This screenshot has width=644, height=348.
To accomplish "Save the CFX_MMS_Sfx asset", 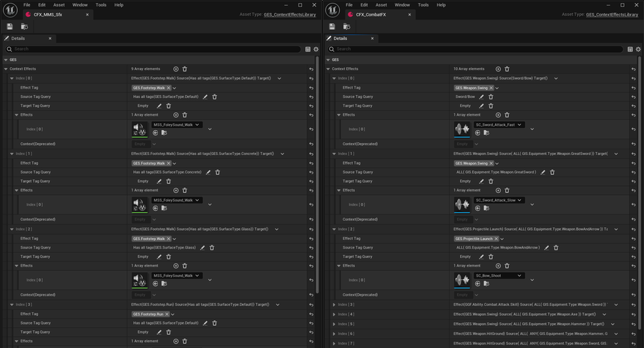I will pyautogui.click(x=10, y=26).
